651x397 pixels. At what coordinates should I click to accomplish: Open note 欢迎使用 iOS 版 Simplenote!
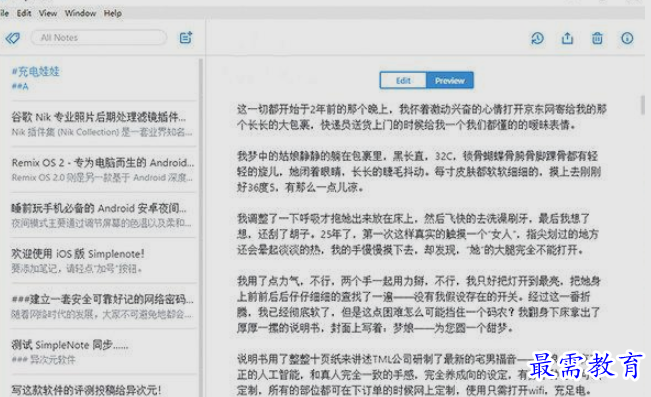coord(103,260)
